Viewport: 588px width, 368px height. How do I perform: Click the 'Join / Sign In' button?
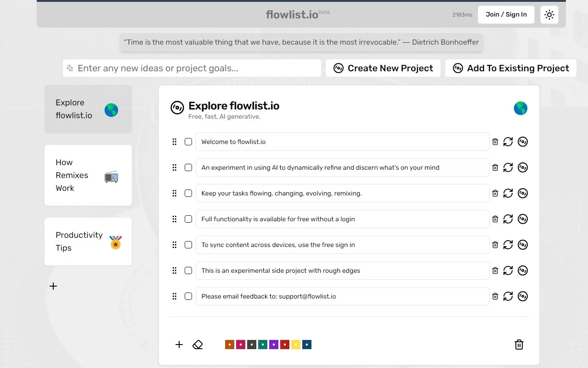(x=506, y=15)
